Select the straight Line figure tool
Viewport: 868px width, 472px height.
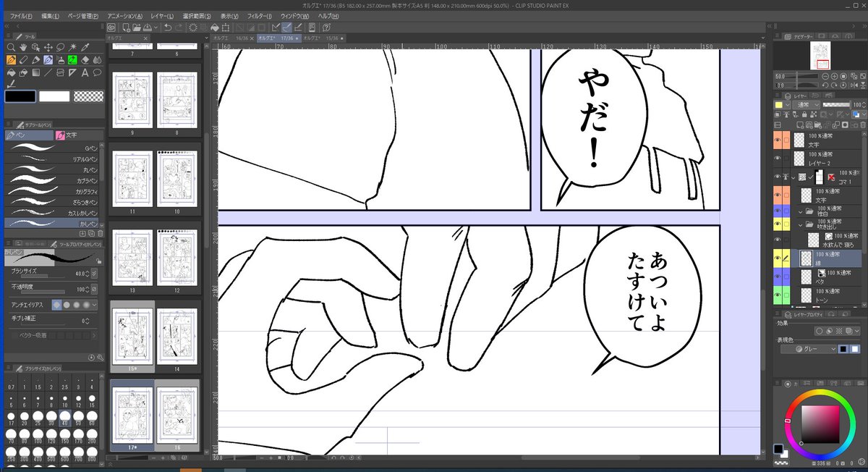[48, 72]
